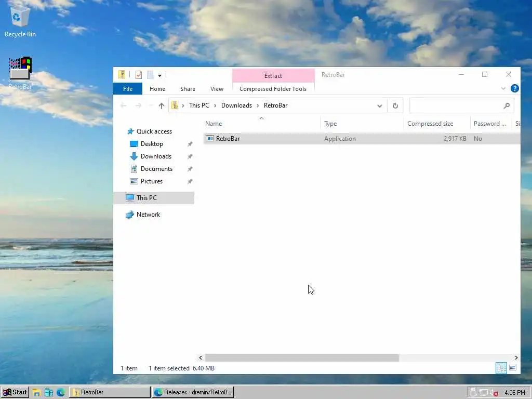The image size is (532, 399).
Task: Open the Recent locations dropdown arrow
Action: coord(151,105)
